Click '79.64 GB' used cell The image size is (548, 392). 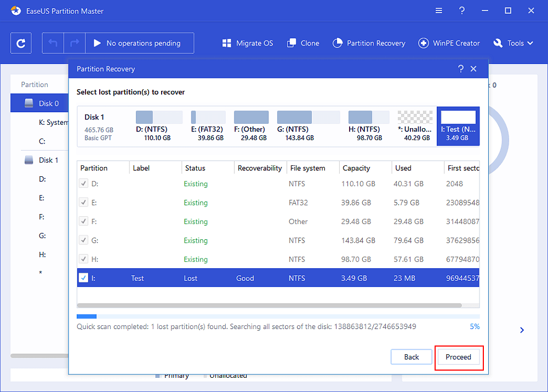point(409,240)
